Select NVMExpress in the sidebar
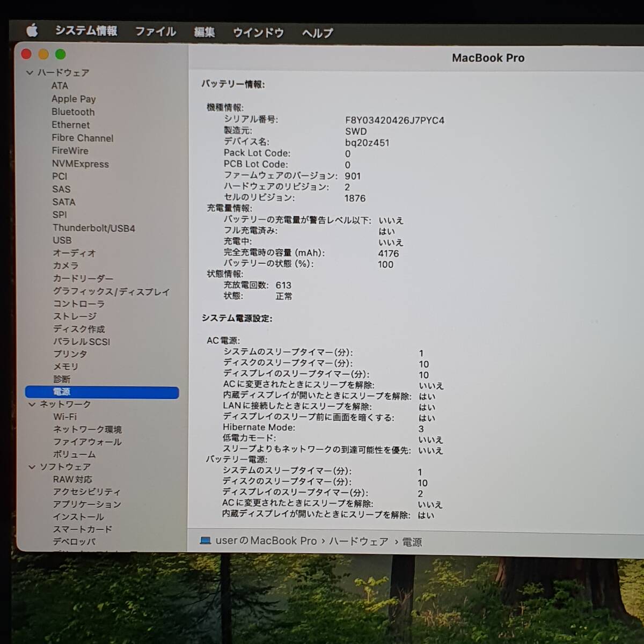This screenshot has height=644, width=644. pyautogui.click(x=80, y=164)
